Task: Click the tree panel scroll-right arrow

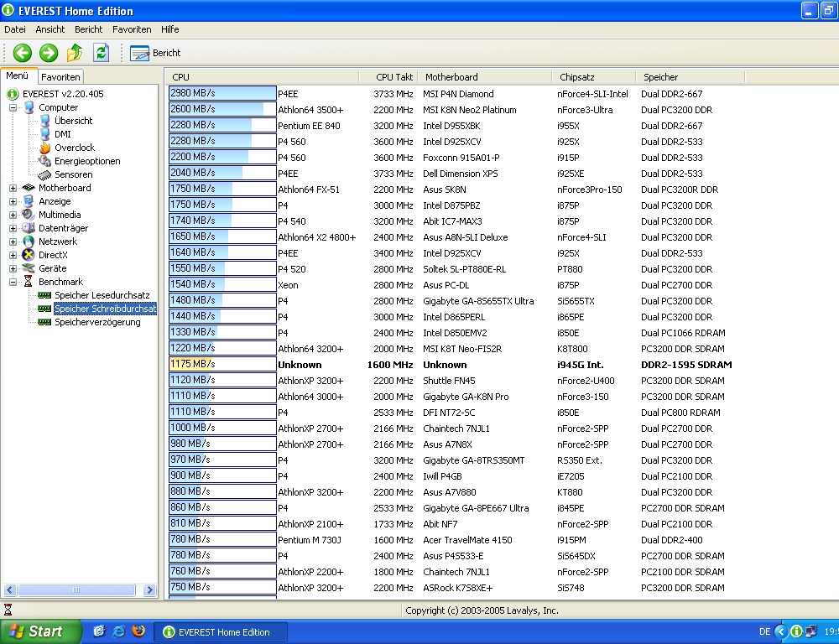Action: (x=149, y=590)
